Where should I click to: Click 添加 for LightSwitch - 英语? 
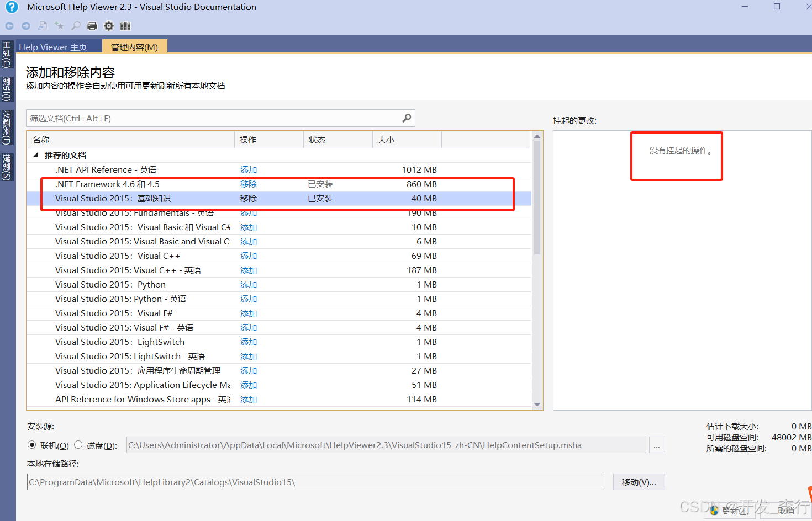tap(249, 357)
